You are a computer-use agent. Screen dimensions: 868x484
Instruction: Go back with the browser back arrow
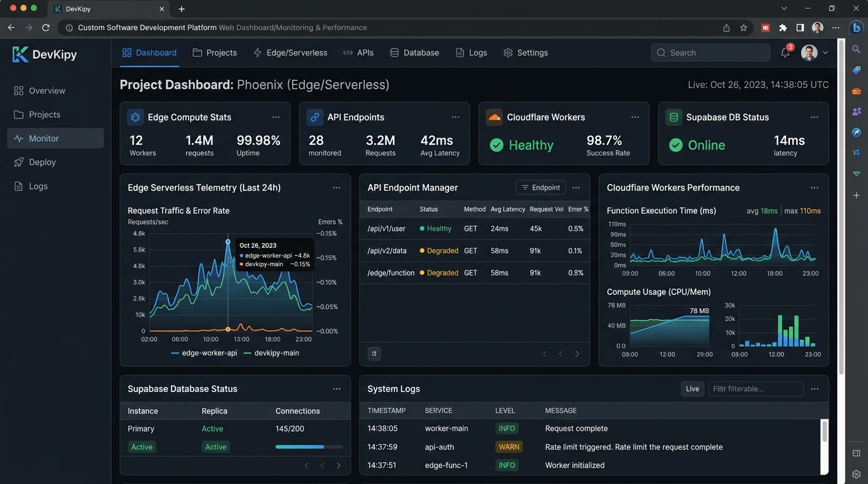11,28
